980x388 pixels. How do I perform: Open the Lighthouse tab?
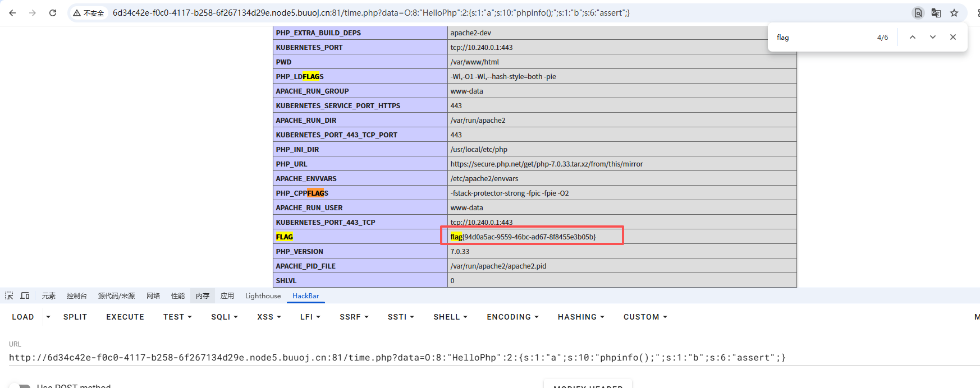[263, 295]
